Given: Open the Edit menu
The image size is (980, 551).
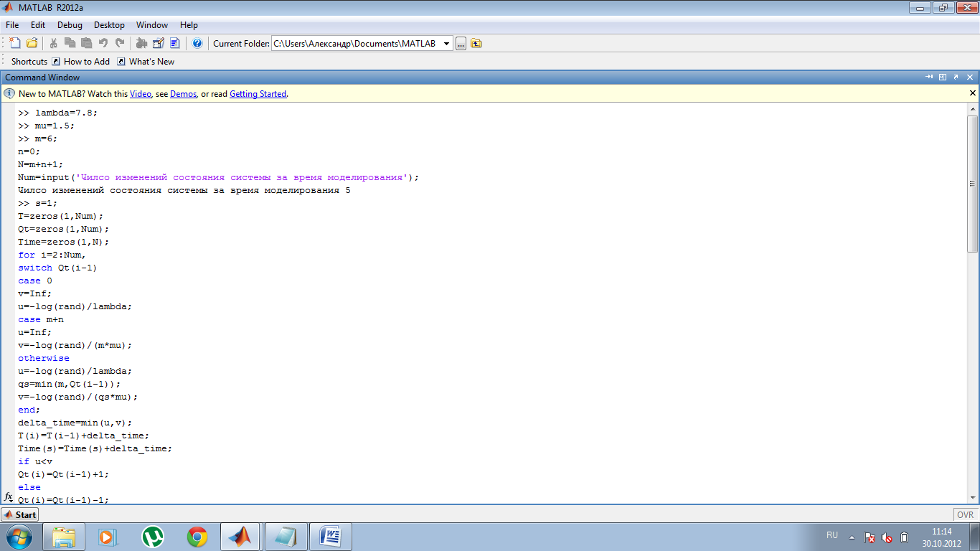Looking at the screenshot, I should (x=38, y=25).
